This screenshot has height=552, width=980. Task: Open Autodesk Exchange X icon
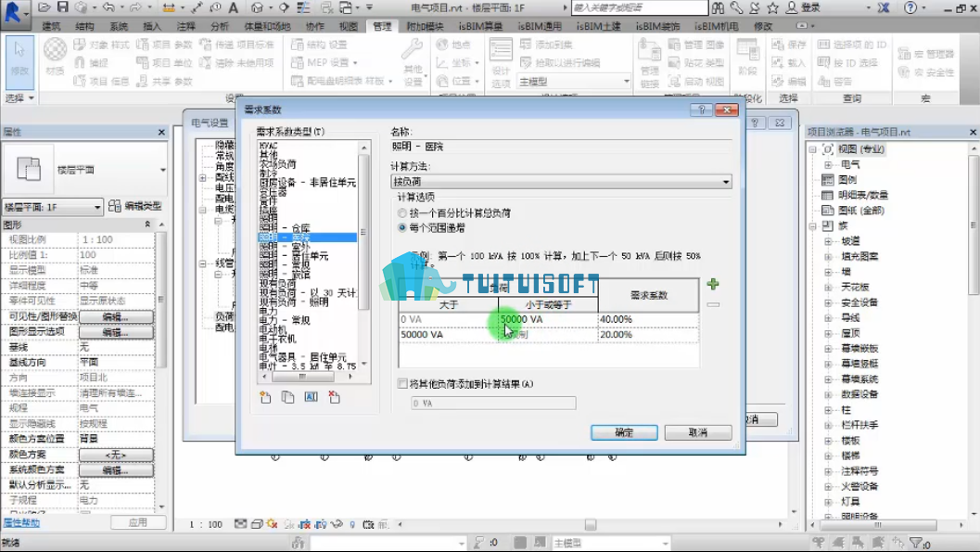(884, 7)
